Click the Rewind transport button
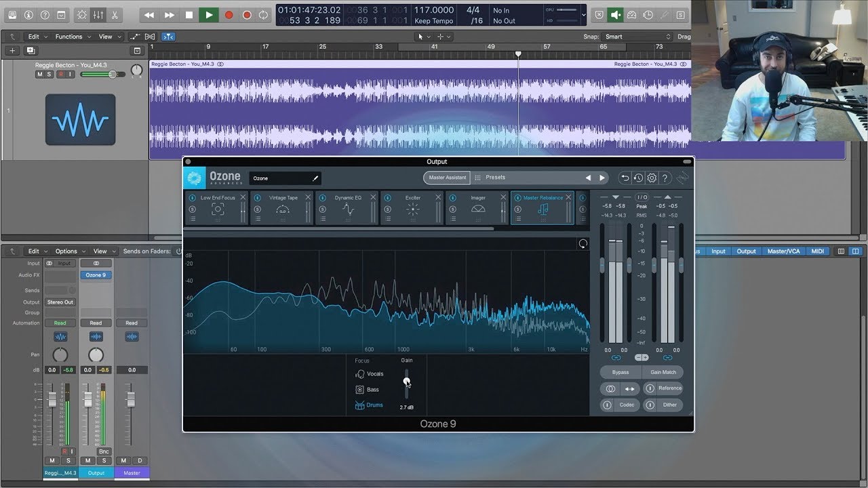The width and height of the screenshot is (868, 488). click(149, 14)
